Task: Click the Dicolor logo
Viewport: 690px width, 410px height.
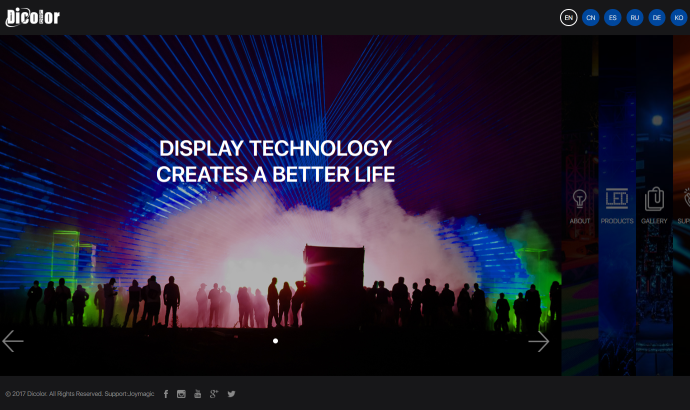Action: [32, 17]
